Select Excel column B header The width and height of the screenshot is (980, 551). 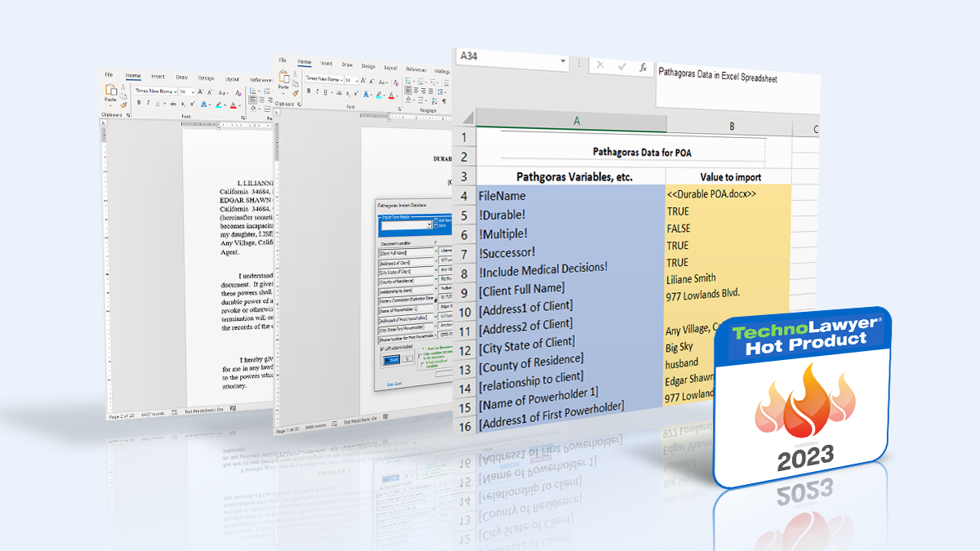click(731, 126)
